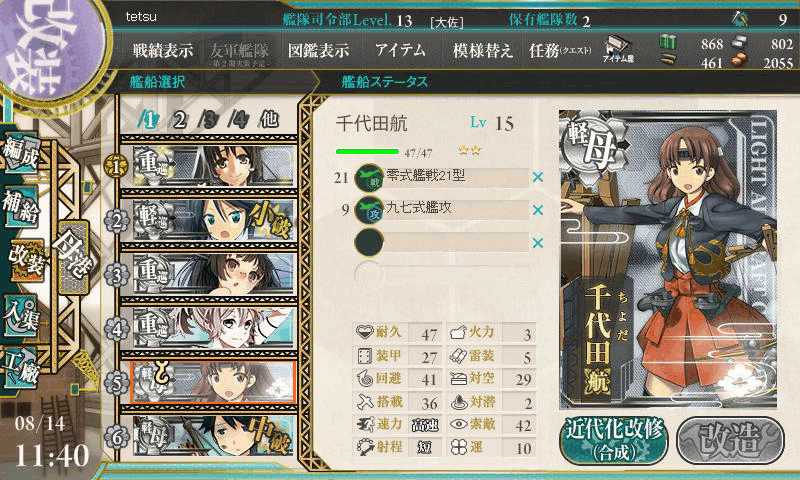Open the 補給 (Supply) side icon

(21, 206)
